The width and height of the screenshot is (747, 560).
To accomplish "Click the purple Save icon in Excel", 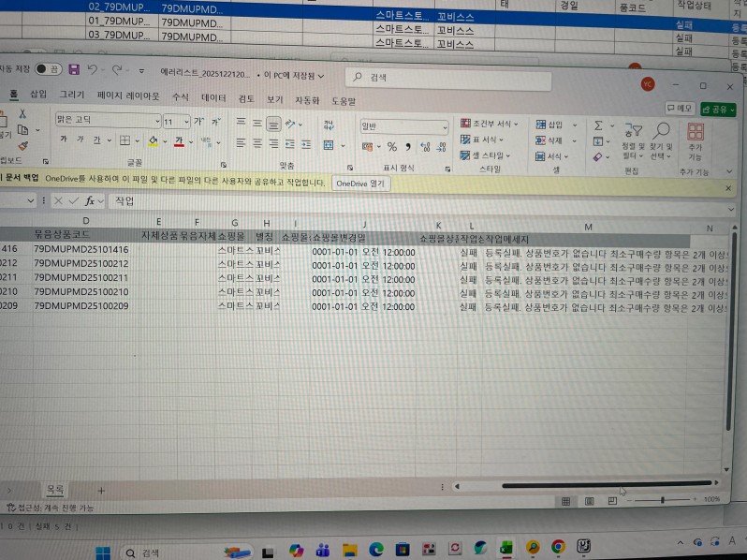I will (x=74, y=69).
